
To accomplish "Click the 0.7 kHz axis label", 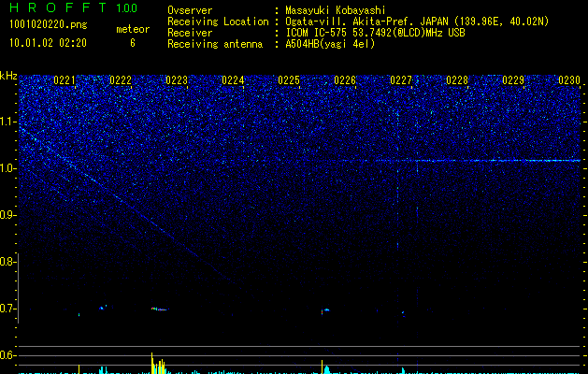I will pyautogui.click(x=8, y=309).
